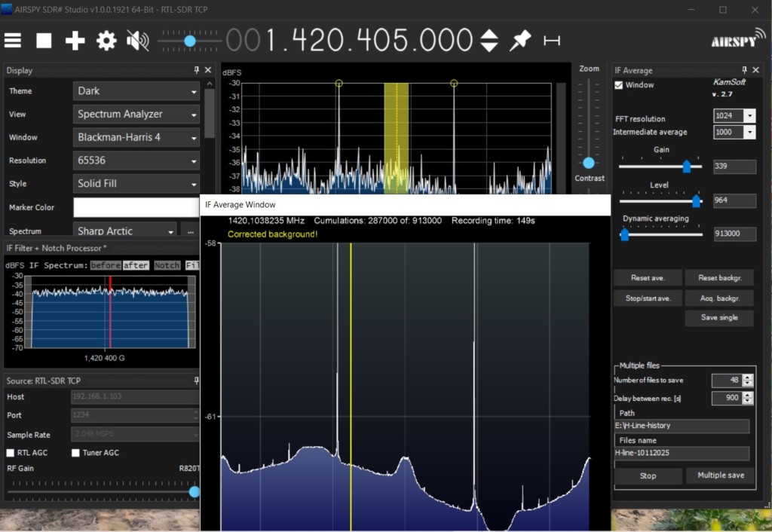The height and width of the screenshot is (532, 772).
Task: Close the Display panel
Action: coord(208,70)
